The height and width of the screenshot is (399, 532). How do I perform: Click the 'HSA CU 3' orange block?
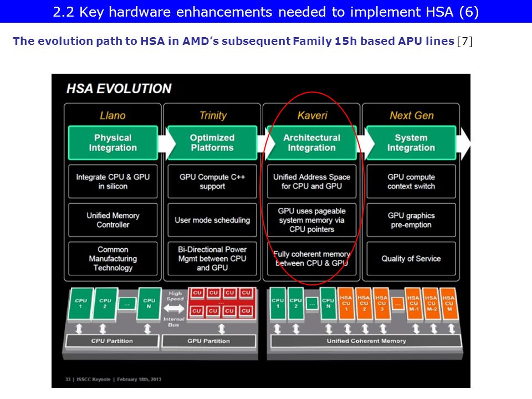click(381, 304)
